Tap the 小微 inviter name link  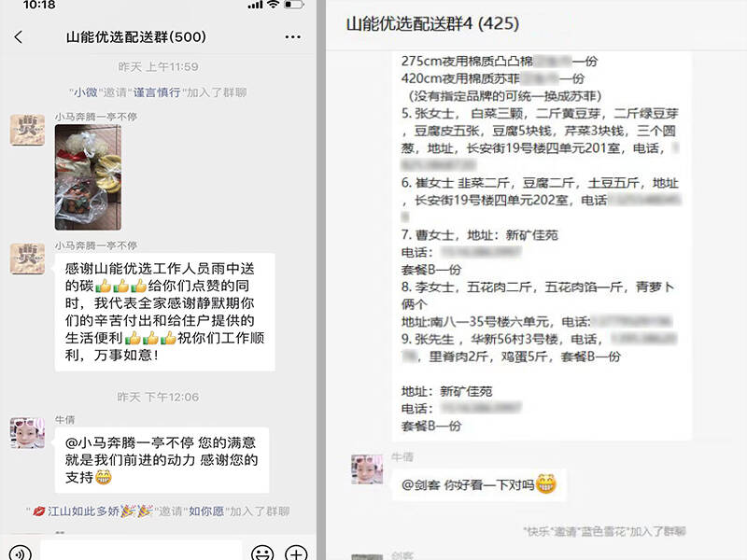(86, 92)
